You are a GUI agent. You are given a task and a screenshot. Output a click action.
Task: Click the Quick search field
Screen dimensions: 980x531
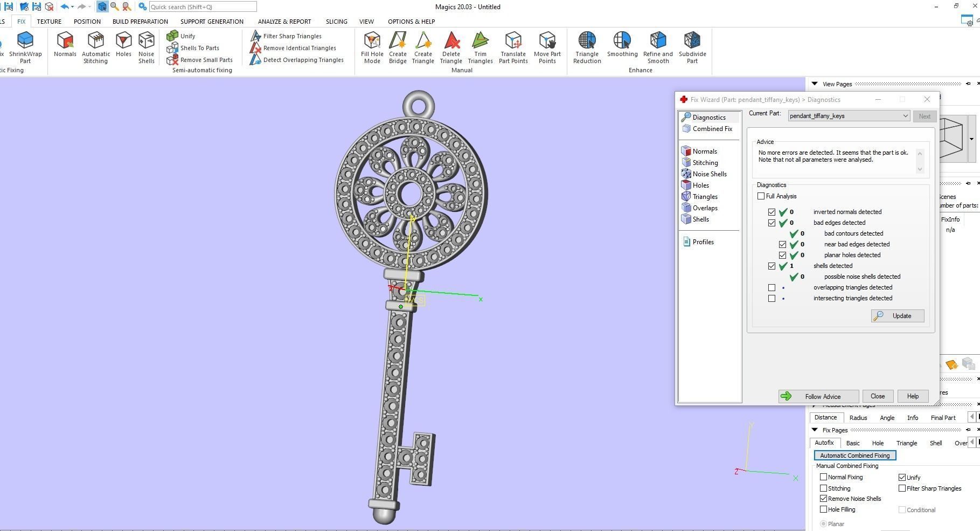203,6
